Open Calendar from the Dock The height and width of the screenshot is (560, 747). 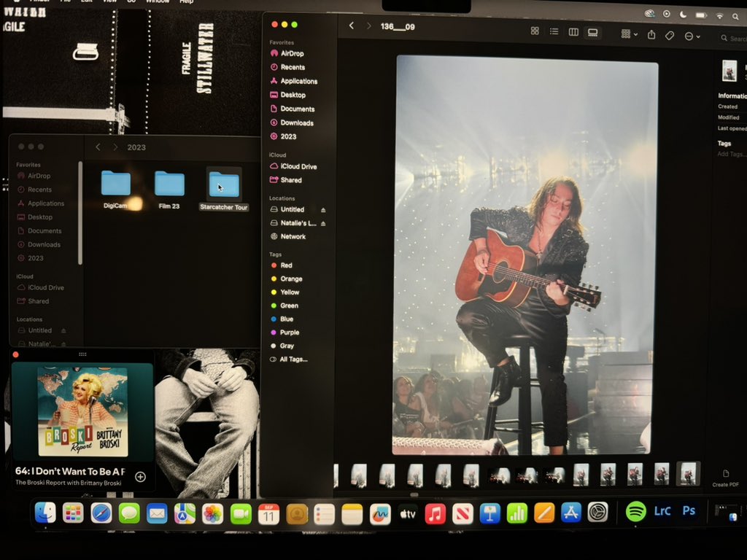point(268,515)
